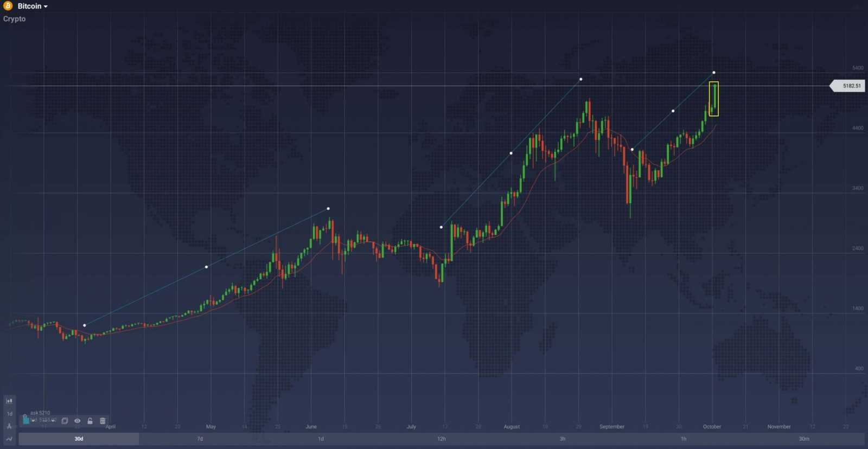The image size is (868, 449).
Task: Click the orange Bitcoin logo icon
Action: 8,6
